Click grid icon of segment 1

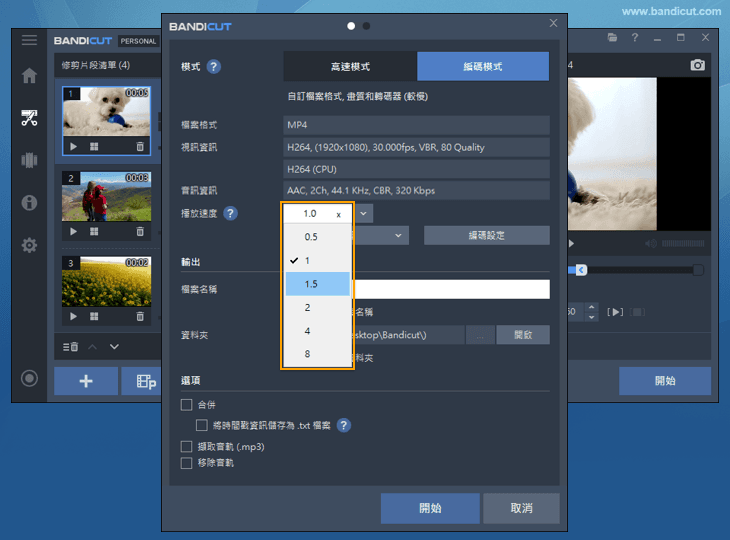94,147
